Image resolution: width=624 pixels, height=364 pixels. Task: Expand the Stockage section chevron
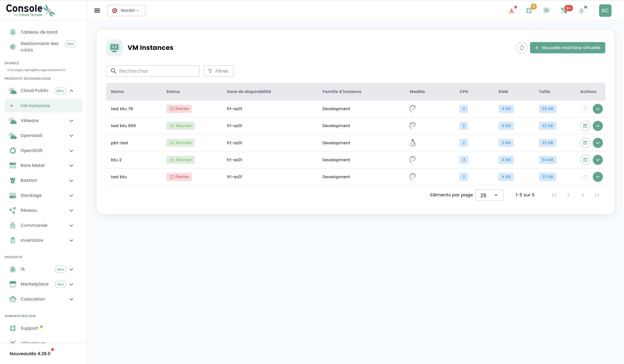tap(71, 196)
